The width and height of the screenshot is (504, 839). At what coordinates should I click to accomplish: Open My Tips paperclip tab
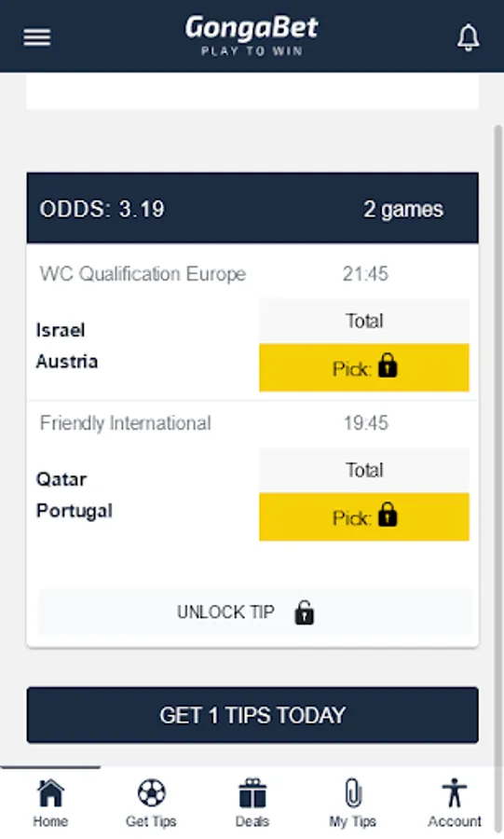[x=353, y=803]
